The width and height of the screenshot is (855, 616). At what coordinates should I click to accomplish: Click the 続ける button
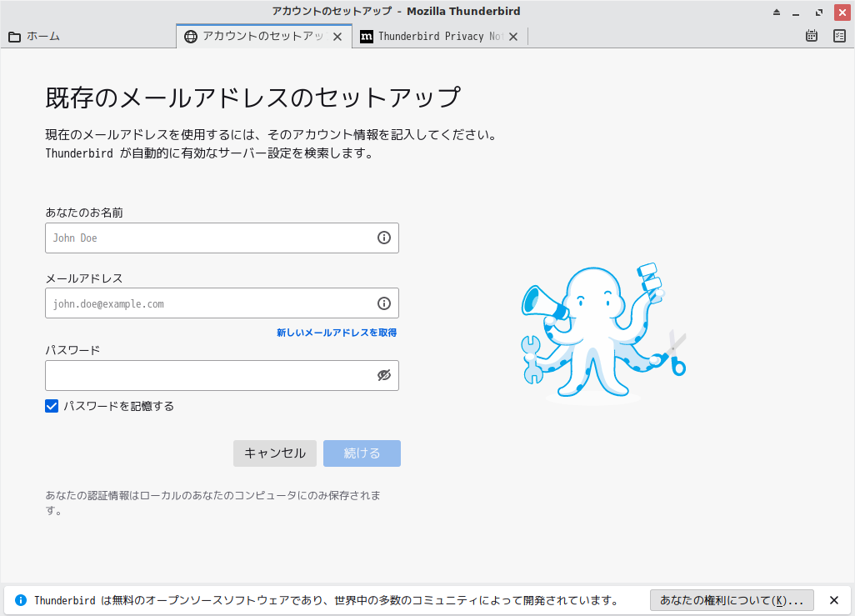362,453
